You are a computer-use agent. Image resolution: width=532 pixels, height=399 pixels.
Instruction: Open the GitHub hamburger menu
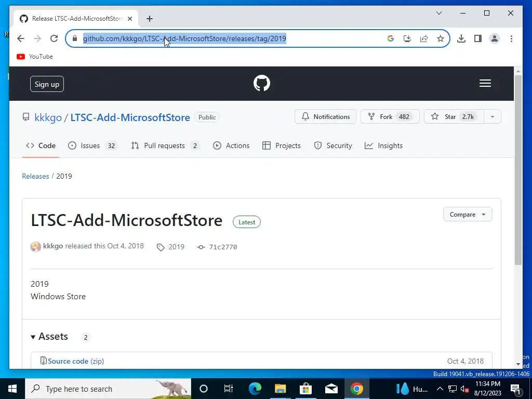(x=485, y=83)
